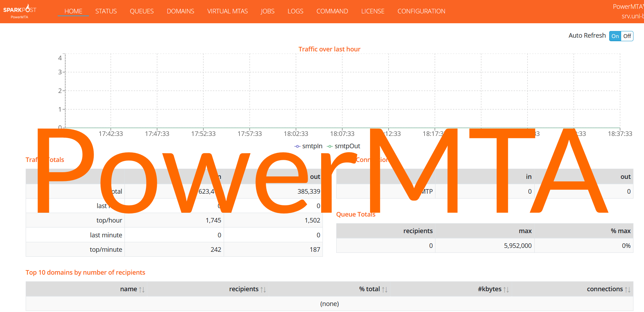Open the LICENSE page
The height and width of the screenshot is (312, 644).
373,11
